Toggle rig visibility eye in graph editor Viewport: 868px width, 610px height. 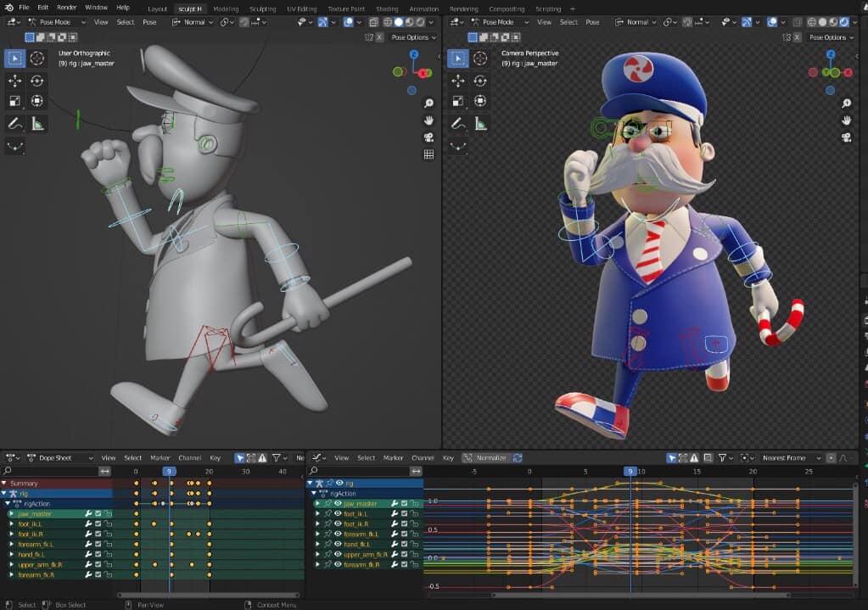tap(339, 484)
